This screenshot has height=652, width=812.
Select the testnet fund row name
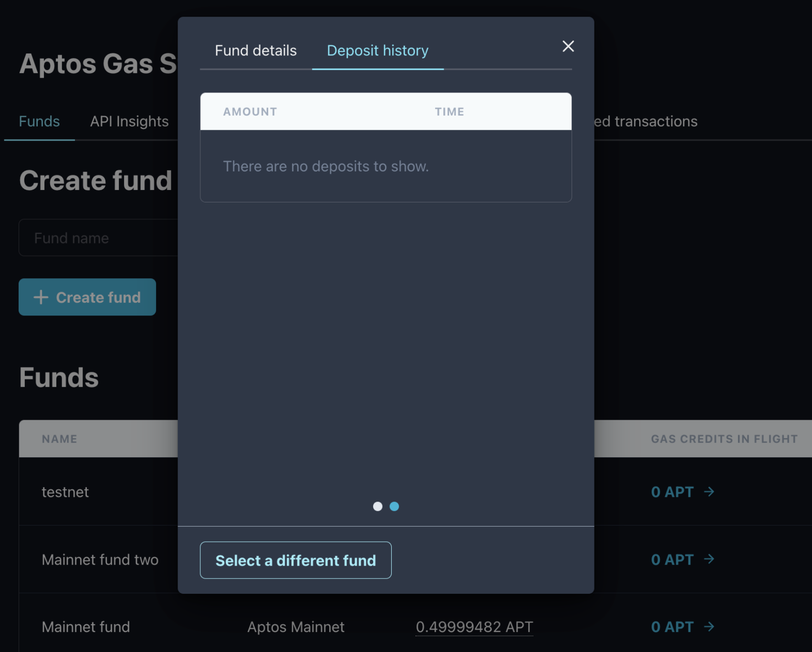click(x=65, y=492)
